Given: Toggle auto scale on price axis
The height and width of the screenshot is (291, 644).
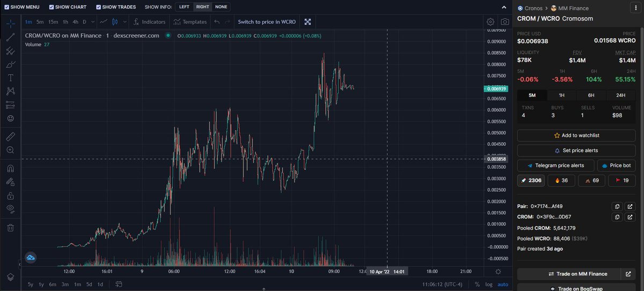Looking at the screenshot, I should click(x=502, y=284).
